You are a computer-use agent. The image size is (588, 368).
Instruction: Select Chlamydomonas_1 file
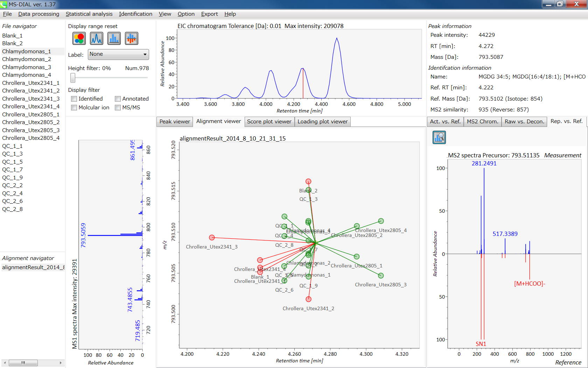27,52
